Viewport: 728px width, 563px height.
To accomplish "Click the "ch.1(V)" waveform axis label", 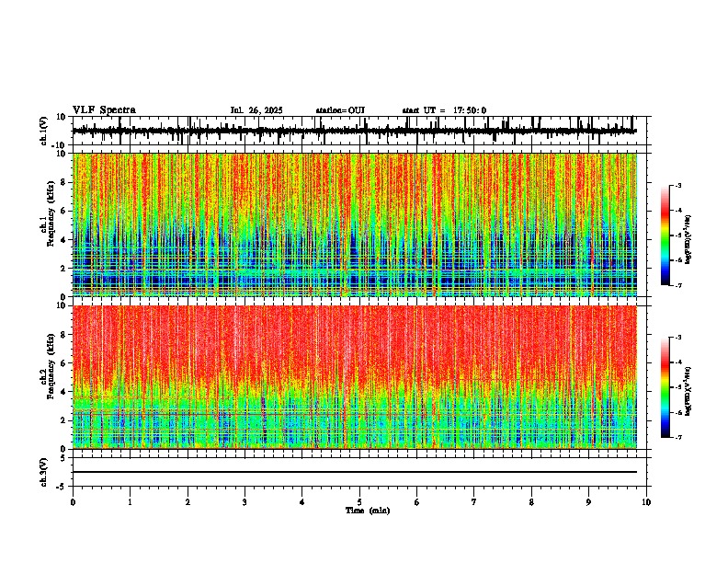I will point(44,131).
